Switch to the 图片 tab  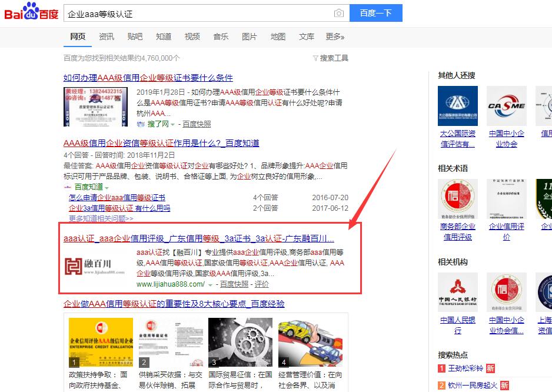point(250,36)
